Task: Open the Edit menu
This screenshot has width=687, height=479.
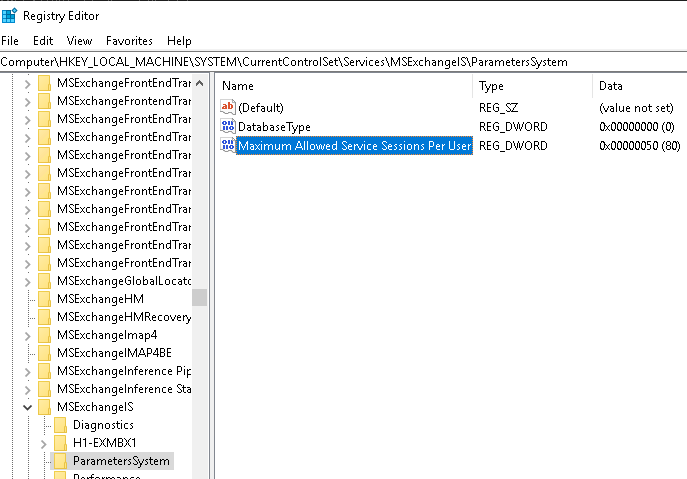Action: (43, 41)
